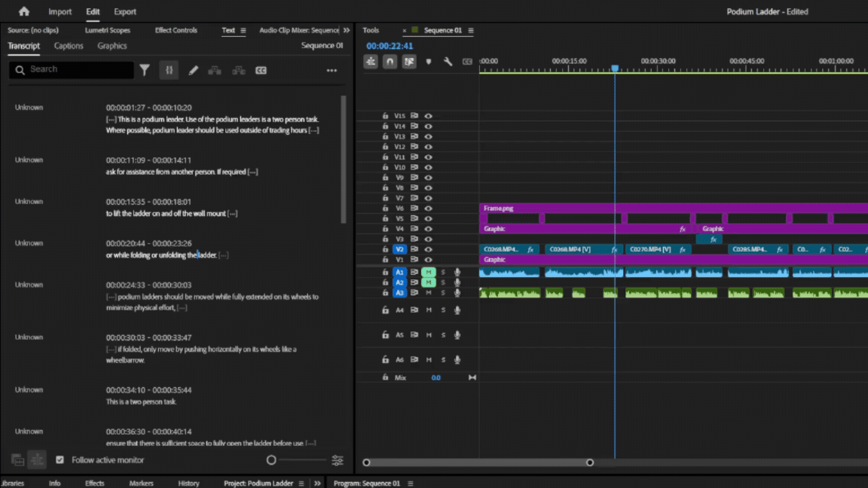
Task: Hide track V15 with eye icon
Action: tap(428, 116)
